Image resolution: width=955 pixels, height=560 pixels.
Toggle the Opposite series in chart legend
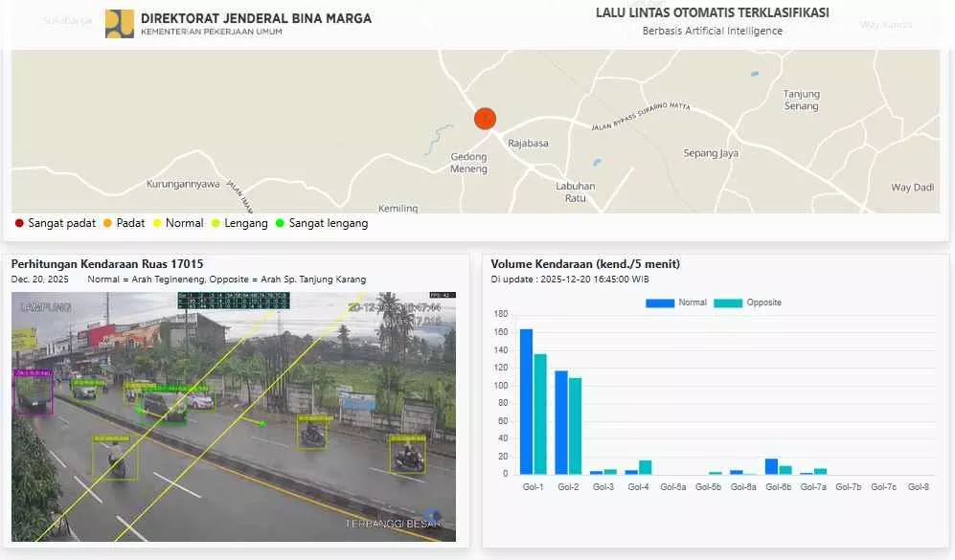tap(750, 302)
